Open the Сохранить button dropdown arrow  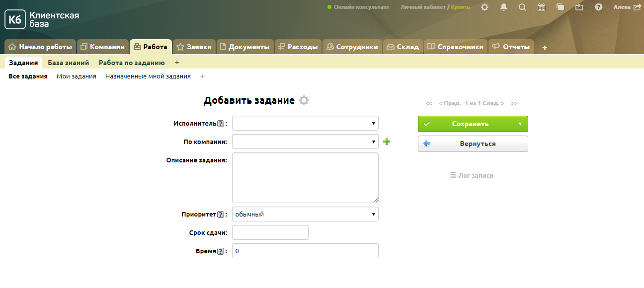(x=520, y=124)
